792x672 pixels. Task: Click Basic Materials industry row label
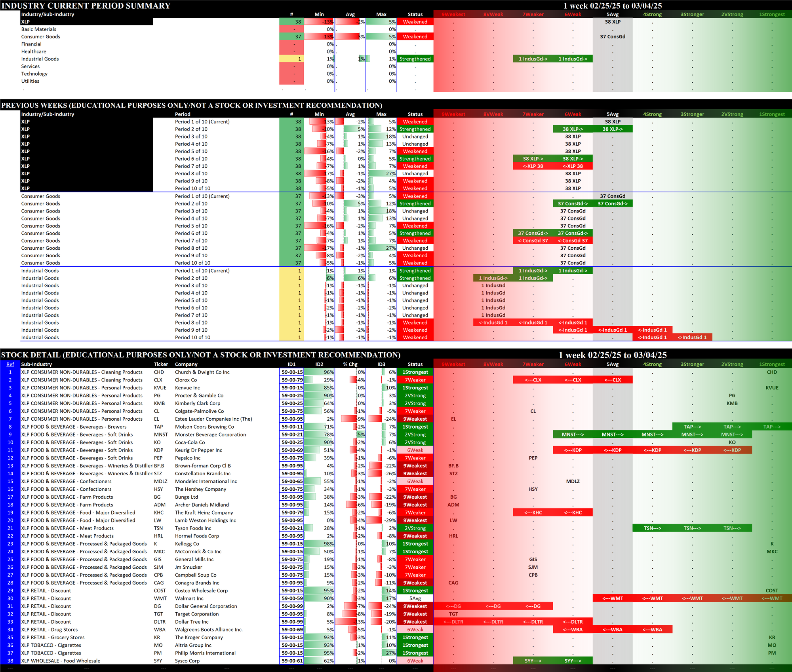click(x=39, y=29)
